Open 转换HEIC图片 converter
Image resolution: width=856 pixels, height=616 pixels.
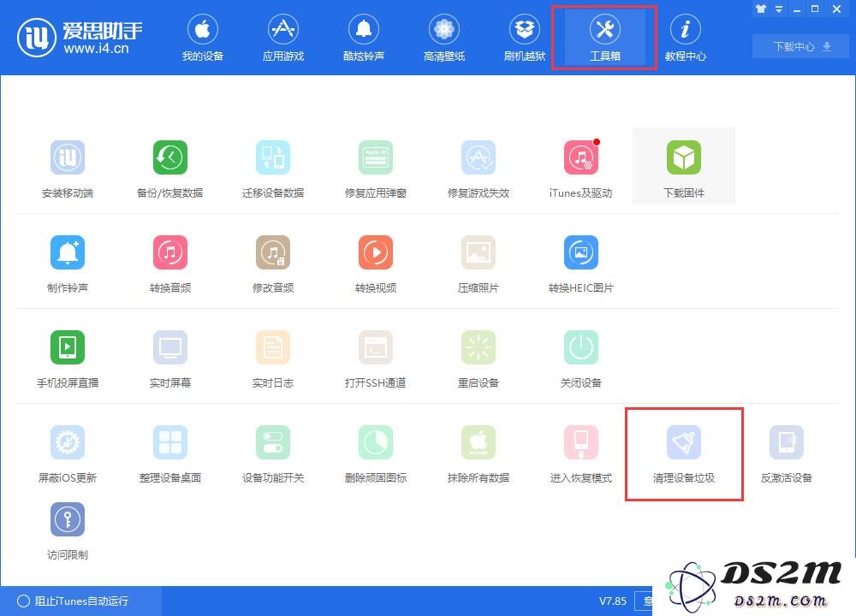581,264
